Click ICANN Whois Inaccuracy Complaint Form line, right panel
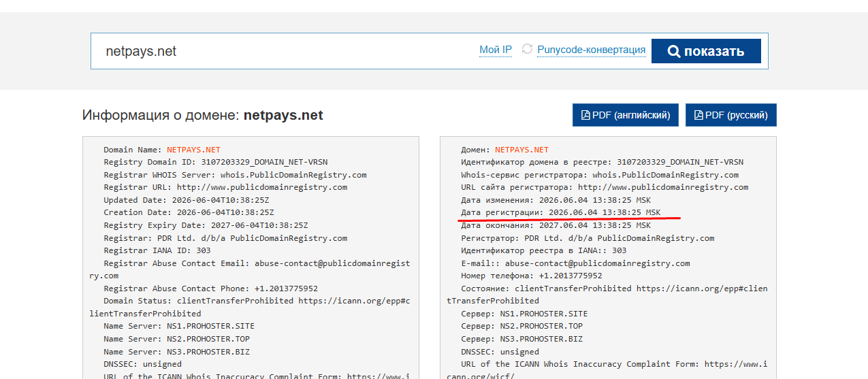This screenshot has height=379, width=868. coord(607,369)
